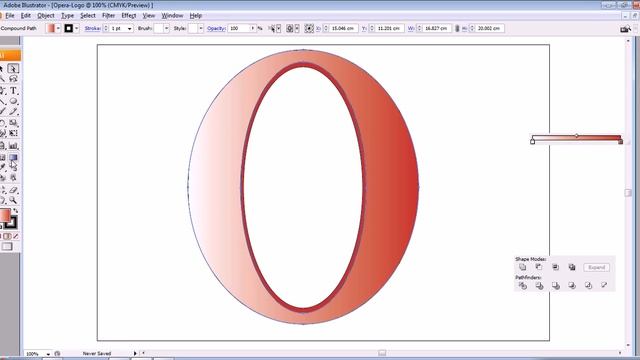Click the Stroke label link
This screenshot has width=640, height=360.
click(93, 28)
